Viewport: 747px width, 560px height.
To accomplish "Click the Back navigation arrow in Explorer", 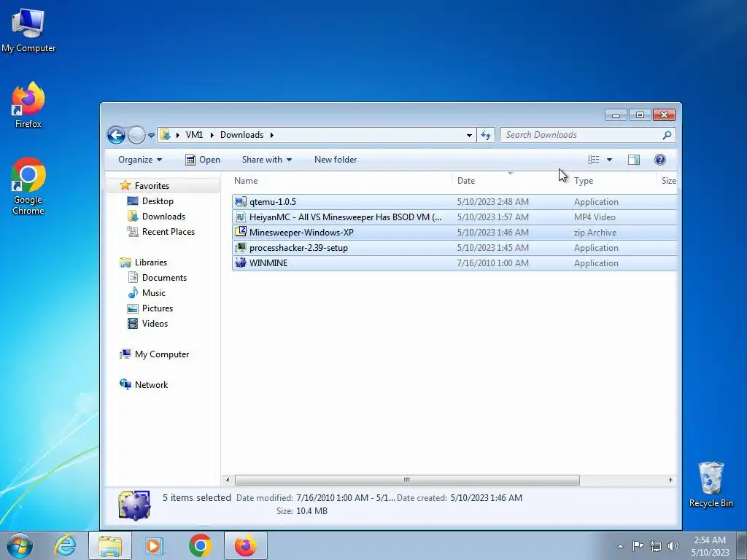I will coord(116,135).
